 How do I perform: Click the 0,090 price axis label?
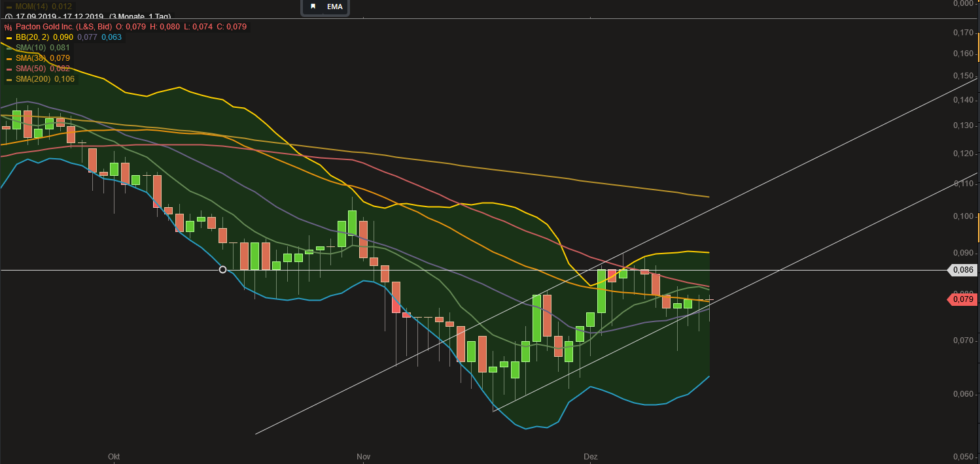pyautogui.click(x=964, y=253)
